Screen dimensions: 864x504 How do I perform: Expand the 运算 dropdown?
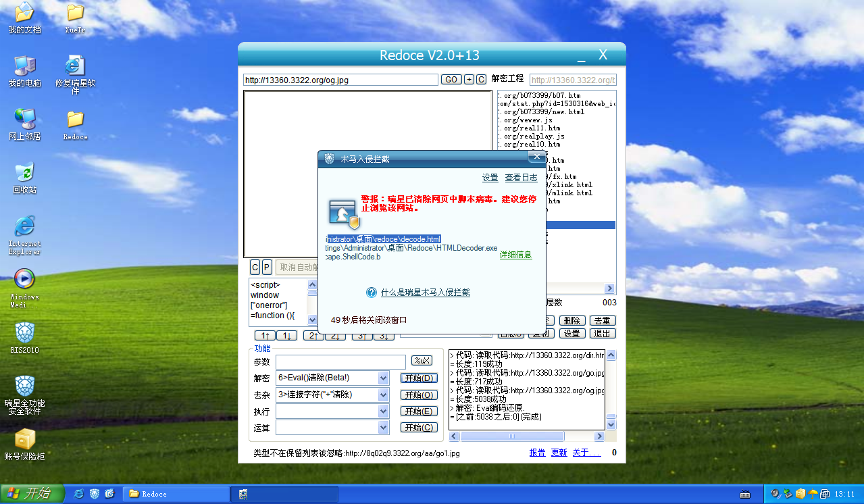click(384, 428)
